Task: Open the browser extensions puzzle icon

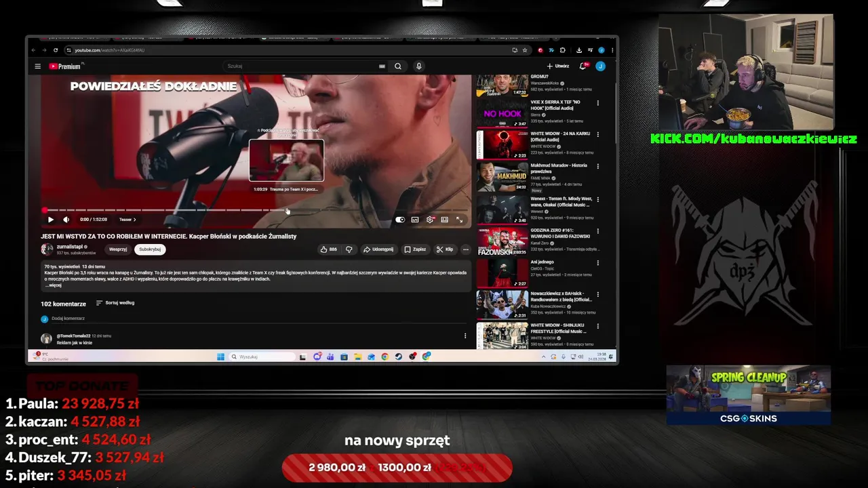Action: pyautogui.click(x=562, y=50)
